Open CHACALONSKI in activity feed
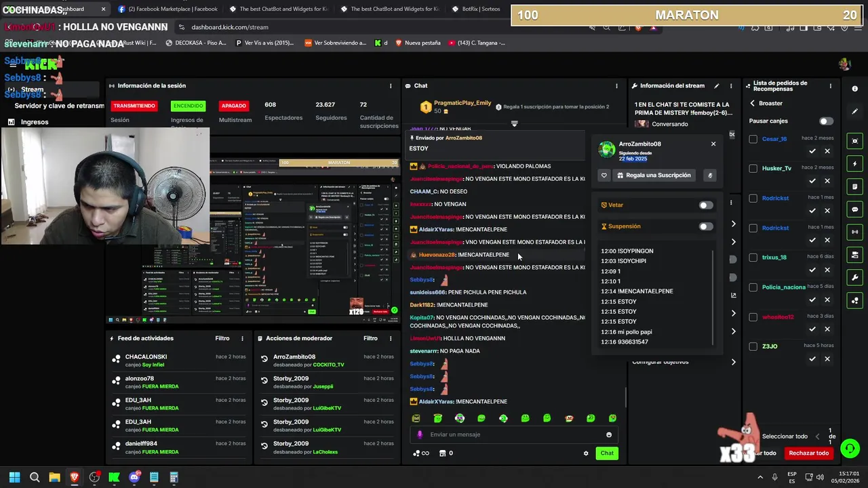Image resolution: width=868 pixels, height=488 pixels. 146,357
